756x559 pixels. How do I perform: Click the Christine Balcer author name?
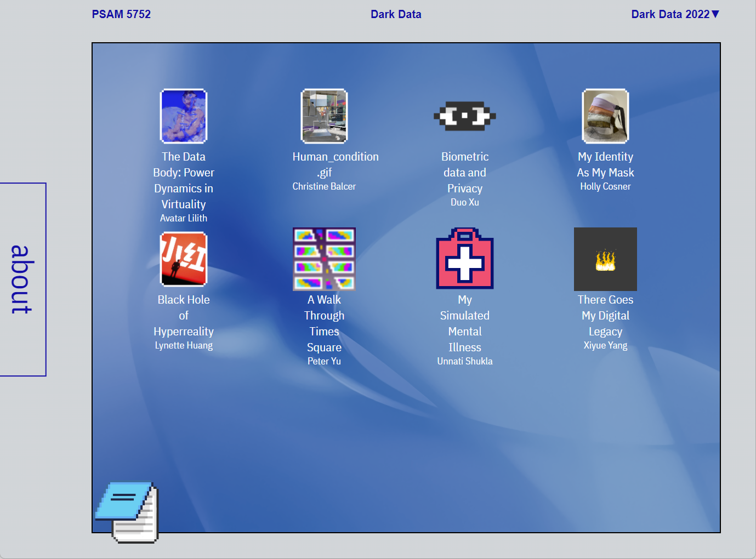pos(324,186)
